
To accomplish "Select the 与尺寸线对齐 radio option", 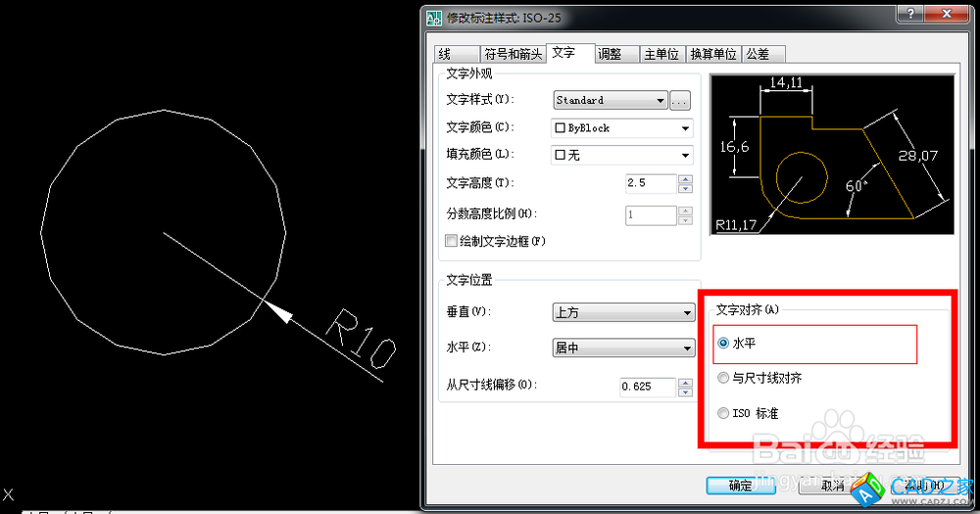I will pos(724,378).
